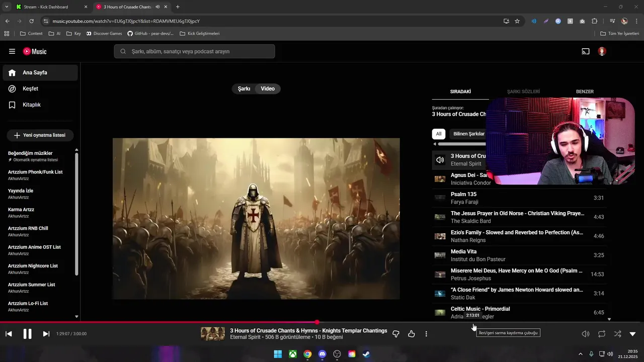Viewport: 644px width, 362px height.
Task: Skip to the next track
Action: pyautogui.click(x=46, y=334)
